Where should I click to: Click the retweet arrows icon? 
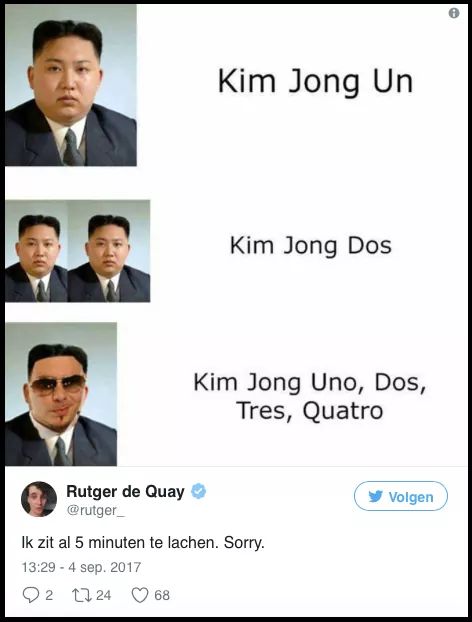coord(81,595)
